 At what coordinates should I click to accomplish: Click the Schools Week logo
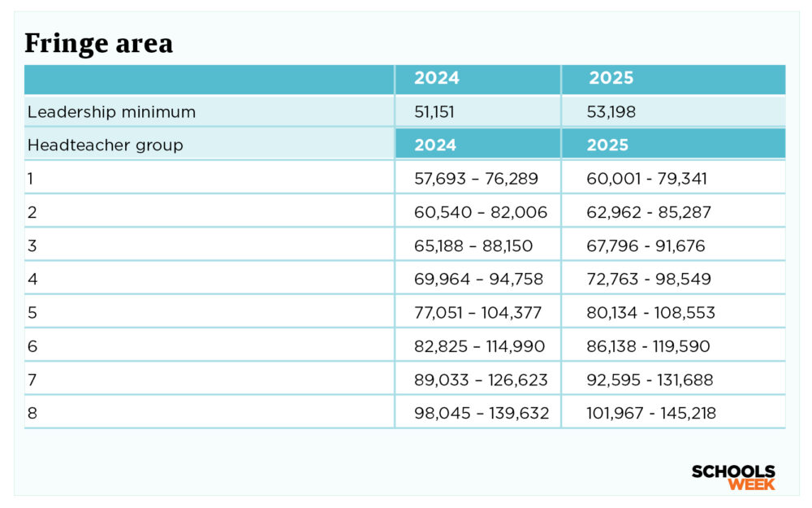(x=733, y=477)
